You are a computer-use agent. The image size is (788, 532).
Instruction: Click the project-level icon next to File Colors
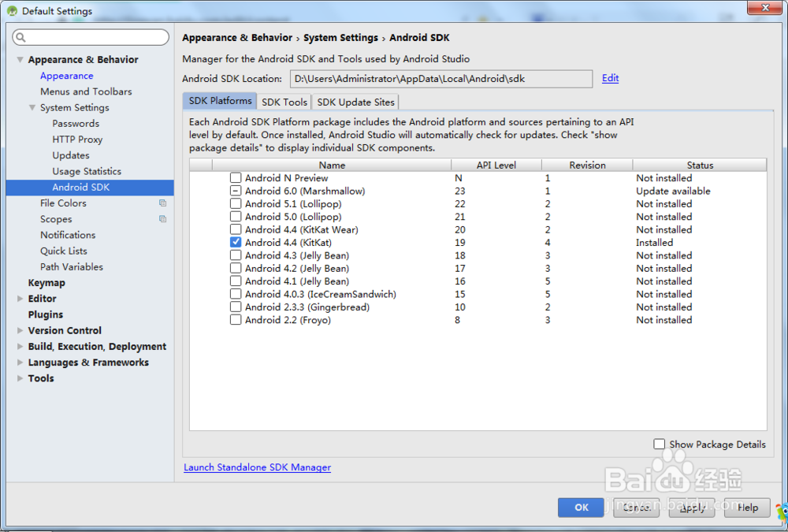click(163, 203)
